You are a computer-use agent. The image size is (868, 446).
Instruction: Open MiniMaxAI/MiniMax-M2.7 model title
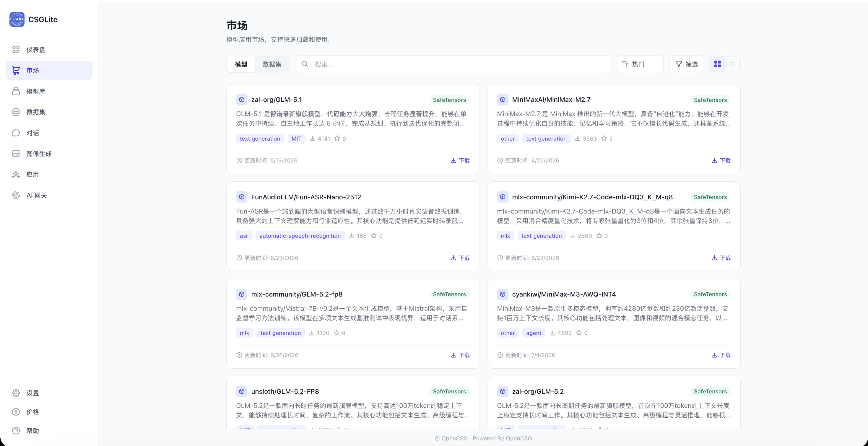tap(551, 100)
